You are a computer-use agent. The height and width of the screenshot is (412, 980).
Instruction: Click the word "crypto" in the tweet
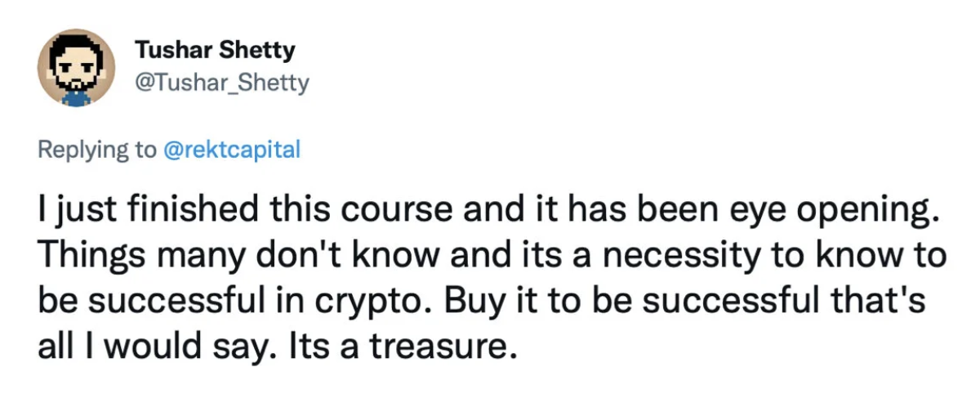pyautogui.click(x=381, y=304)
